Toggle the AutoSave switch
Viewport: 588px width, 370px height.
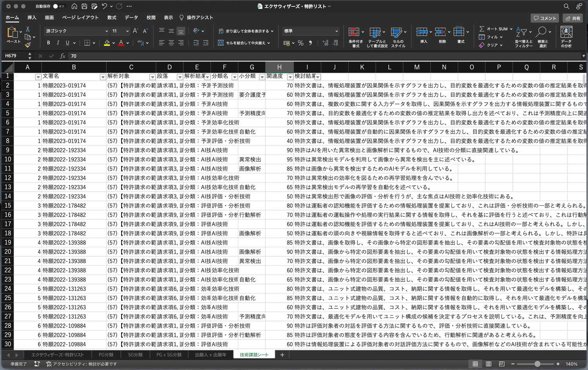coord(58,6)
